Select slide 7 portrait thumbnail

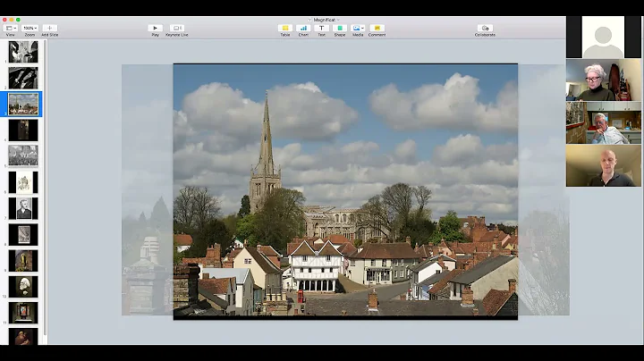pos(23,208)
